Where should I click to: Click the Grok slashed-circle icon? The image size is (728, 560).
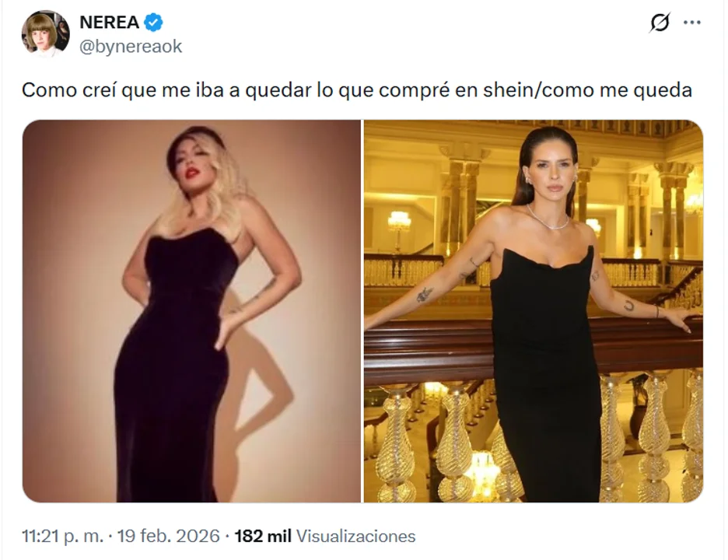point(660,23)
